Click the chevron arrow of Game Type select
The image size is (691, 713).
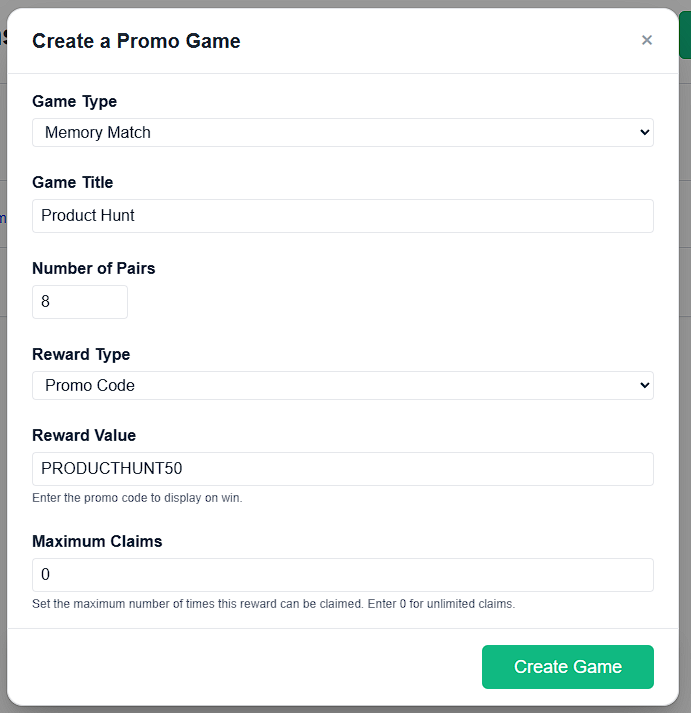[644, 132]
